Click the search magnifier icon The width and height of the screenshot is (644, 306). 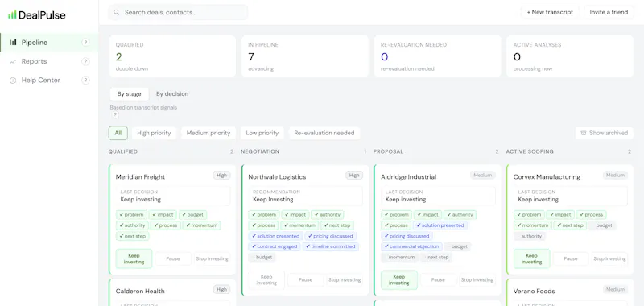tap(117, 12)
